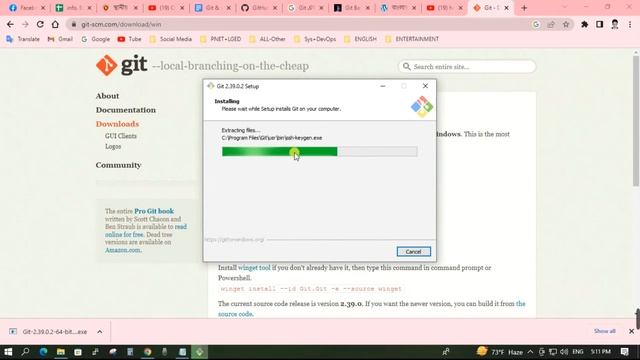Expand options for downloaded Git exe file
This screenshot has width=640, height=360.
pos(100,332)
